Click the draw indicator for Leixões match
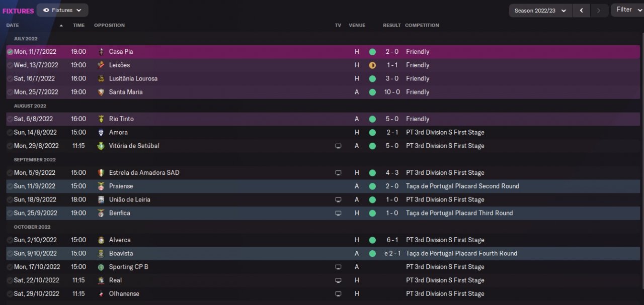The image size is (644, 305). [372, 65]
